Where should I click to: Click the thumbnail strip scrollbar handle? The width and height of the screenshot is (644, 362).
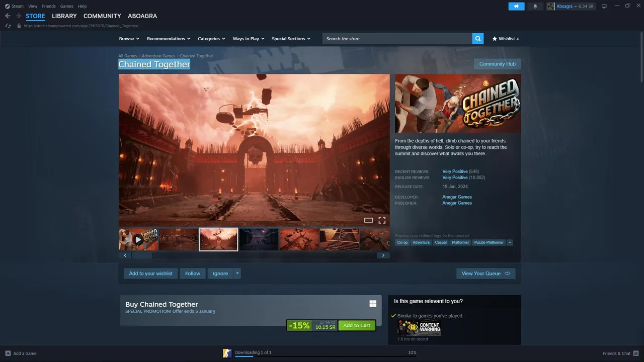142,255
